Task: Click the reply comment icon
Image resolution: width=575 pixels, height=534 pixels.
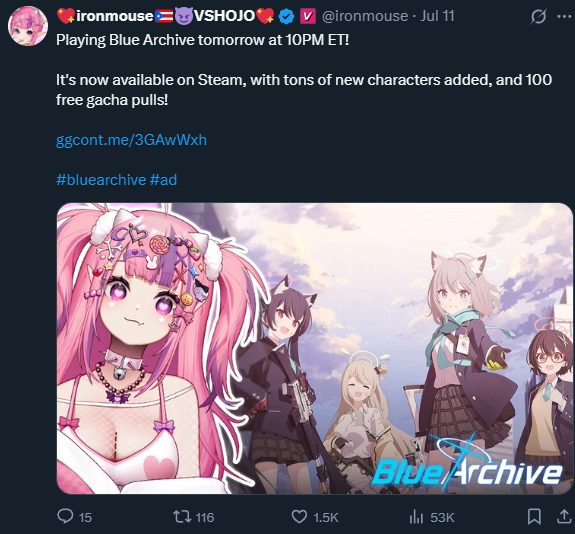Action: coord(65,516)
